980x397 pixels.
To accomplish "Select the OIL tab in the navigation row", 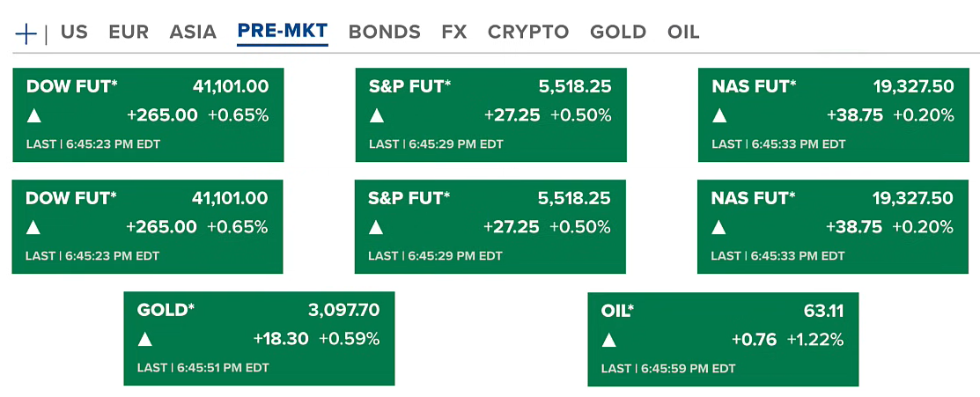I will (683, 33).
